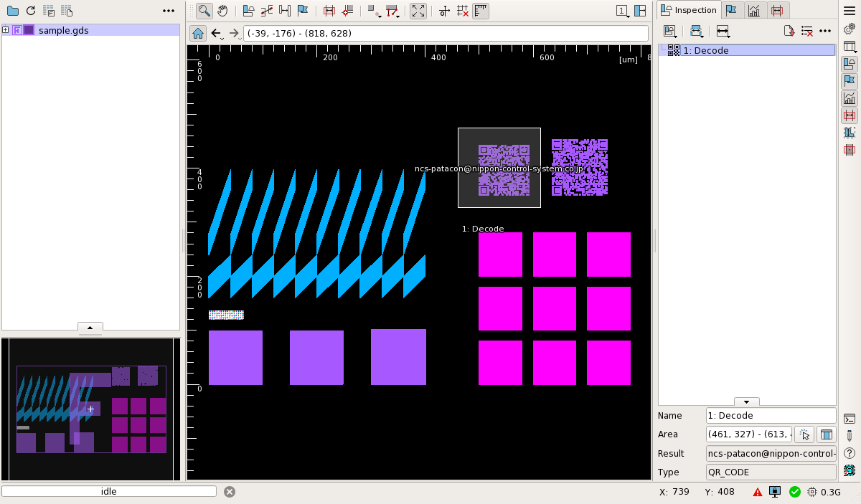Cancel the idle status with X button
The image size is (861, 504).
tap(229, 492)
